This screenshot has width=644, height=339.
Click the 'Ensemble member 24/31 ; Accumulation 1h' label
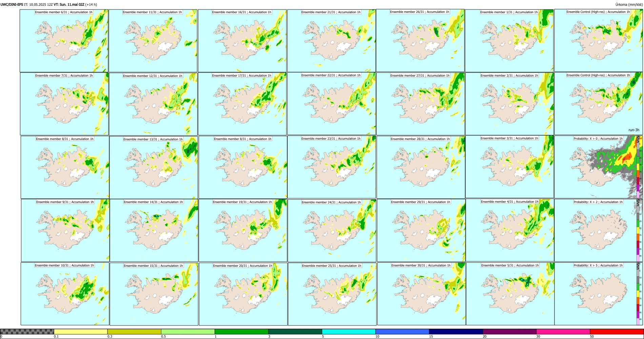pos(331,202)
